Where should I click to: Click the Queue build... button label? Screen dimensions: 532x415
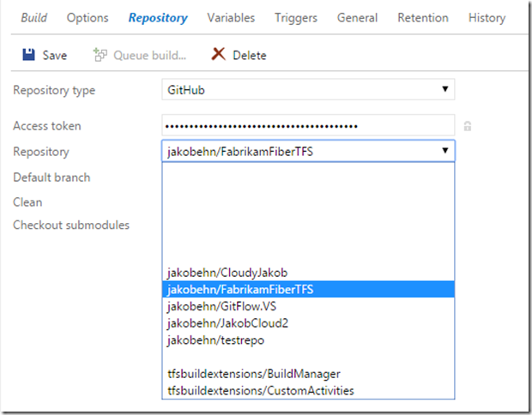tap(149, 55)
